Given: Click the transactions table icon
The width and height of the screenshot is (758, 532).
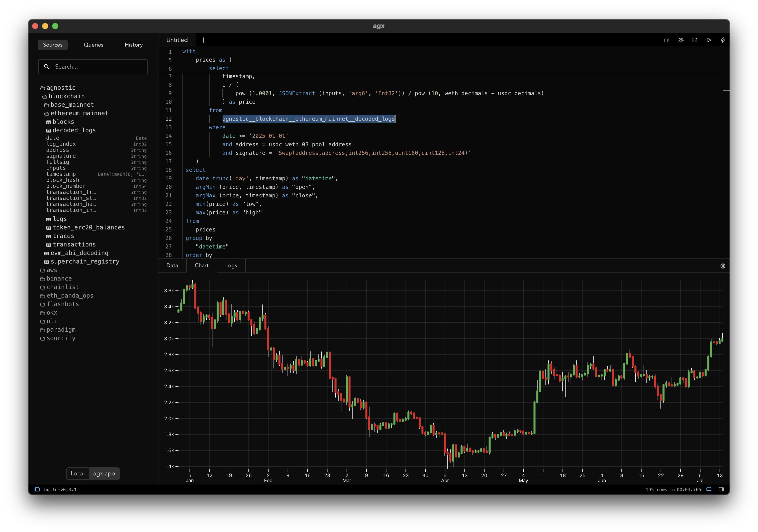Looking at the screenshot, I should [49, 245].
